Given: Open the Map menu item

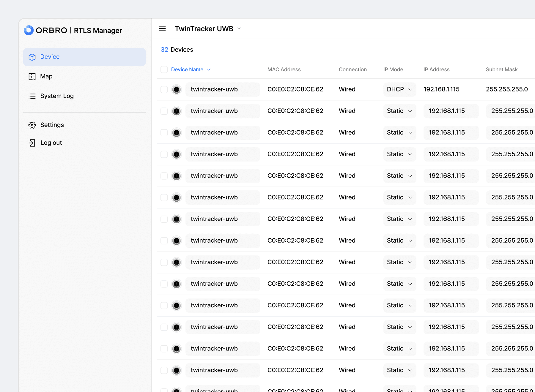Looking at the screenshot, I should coord(46,77).
